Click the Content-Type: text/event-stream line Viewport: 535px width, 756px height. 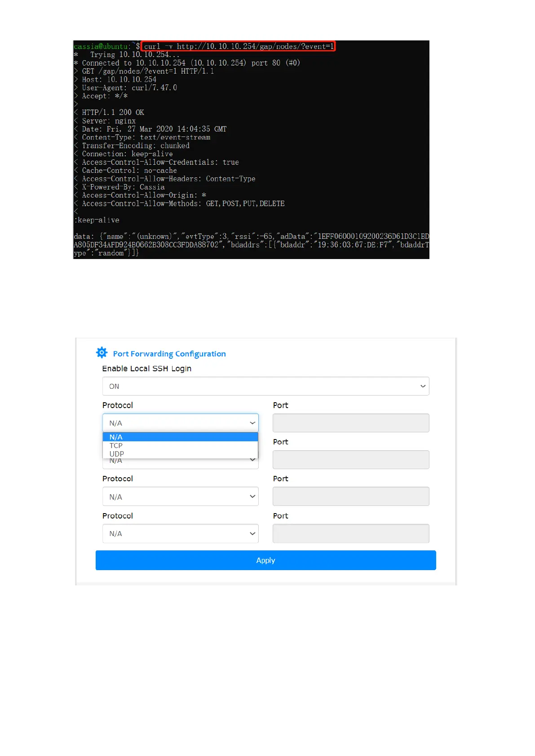(142, 137)
